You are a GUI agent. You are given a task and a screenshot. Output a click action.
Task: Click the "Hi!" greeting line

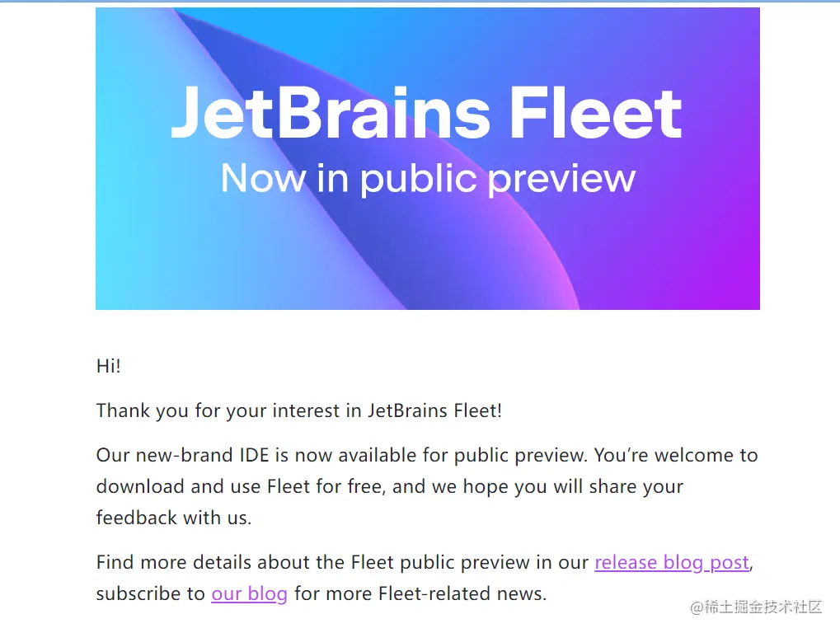coord(109,366)
